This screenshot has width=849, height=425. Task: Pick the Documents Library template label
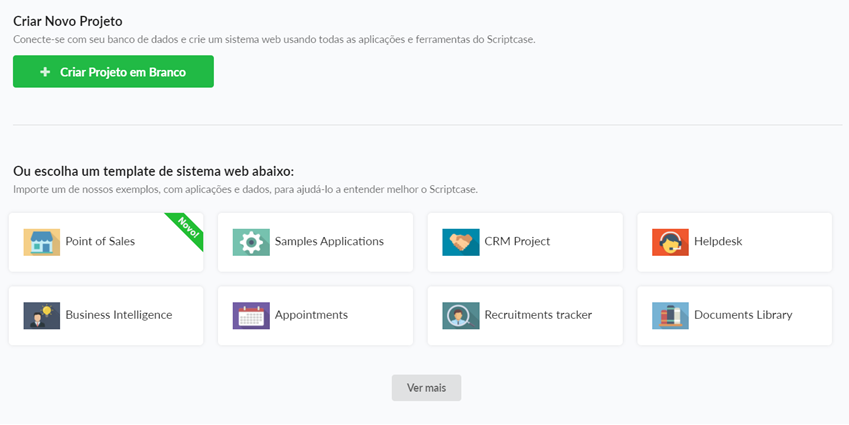[x=743, y=315]
